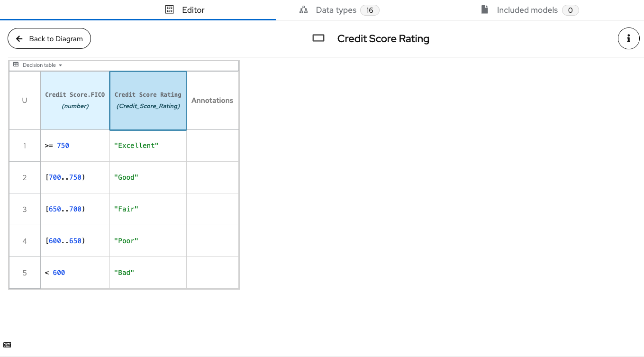
Task: Switch to the Editor tab
Action: pos(185,10)
